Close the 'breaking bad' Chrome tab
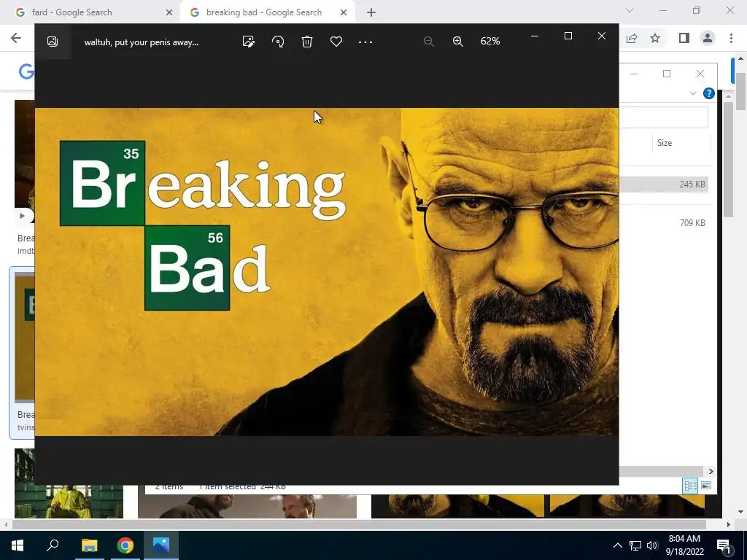The width and height of the screenshot is (747, 560). click(344, 12)
